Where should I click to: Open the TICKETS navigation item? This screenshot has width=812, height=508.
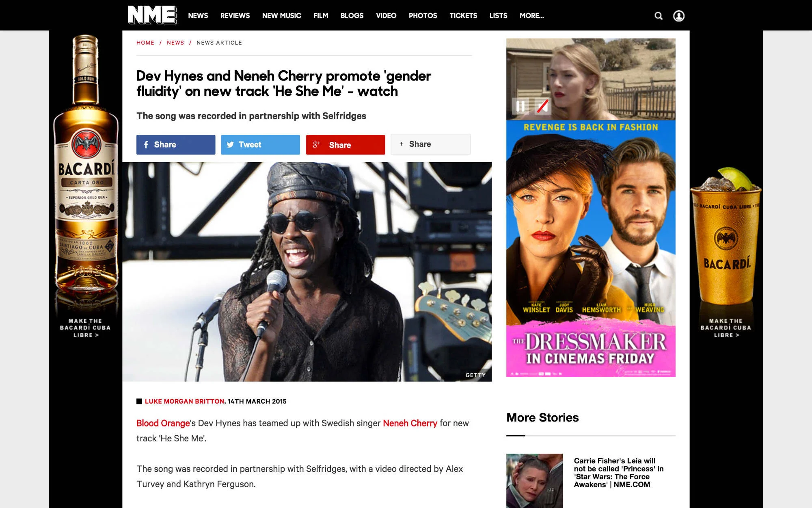click(x=463, y=15)
